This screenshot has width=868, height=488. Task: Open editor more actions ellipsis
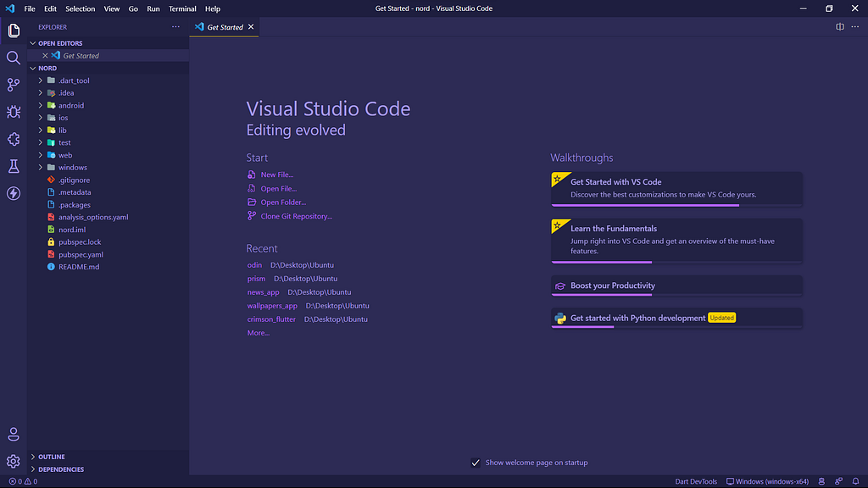(x=855, y=26)
